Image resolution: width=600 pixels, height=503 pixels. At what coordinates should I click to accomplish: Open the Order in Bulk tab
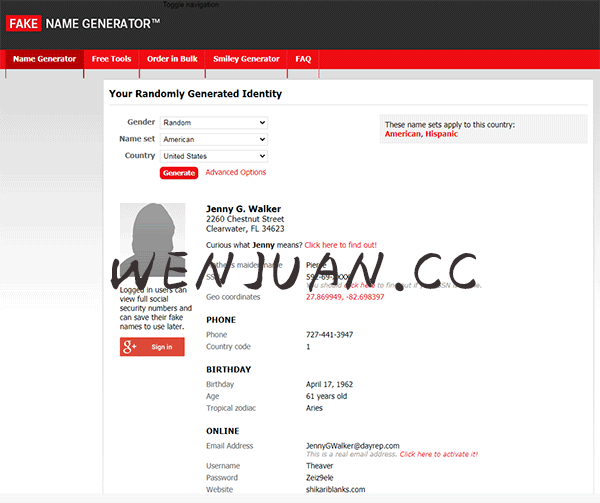[172, 59]
